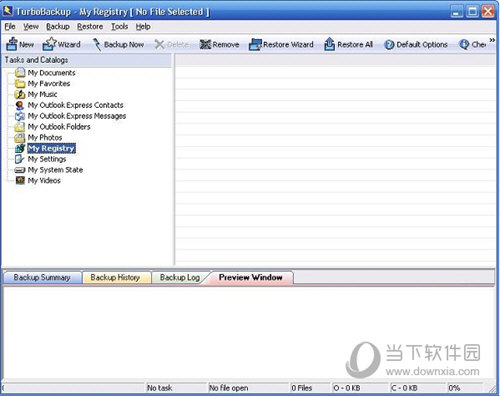Select the My Photos tree label
Image resolution: width=500 pixels, height=396 pixels.
(x=45, y=137)
